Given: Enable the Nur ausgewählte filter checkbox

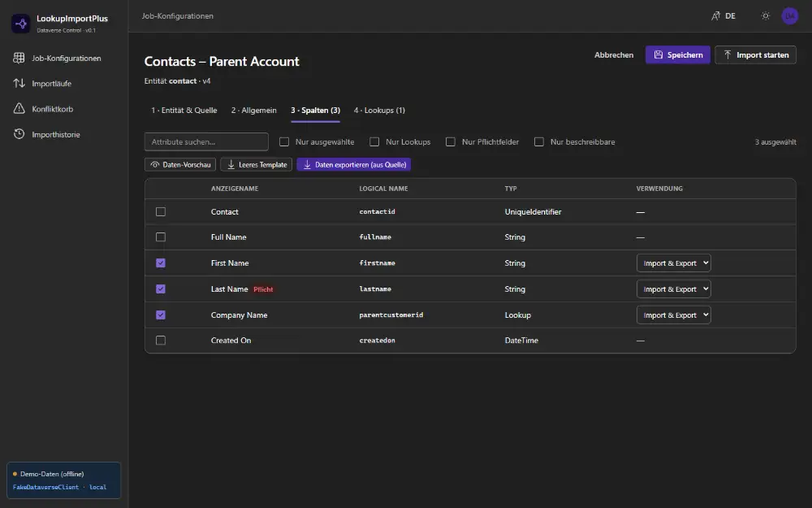Looking at the screenshot, I should point(283,141).
